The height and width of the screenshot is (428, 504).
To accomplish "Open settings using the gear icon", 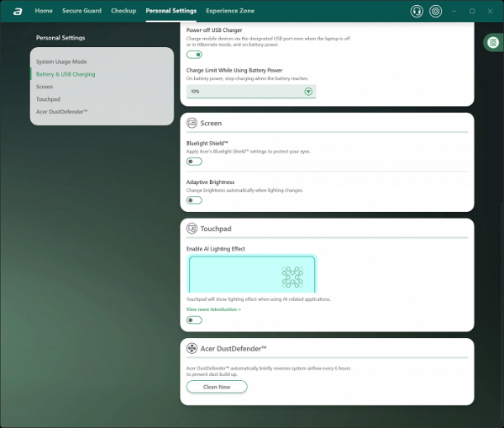I will tap(435, 11).
